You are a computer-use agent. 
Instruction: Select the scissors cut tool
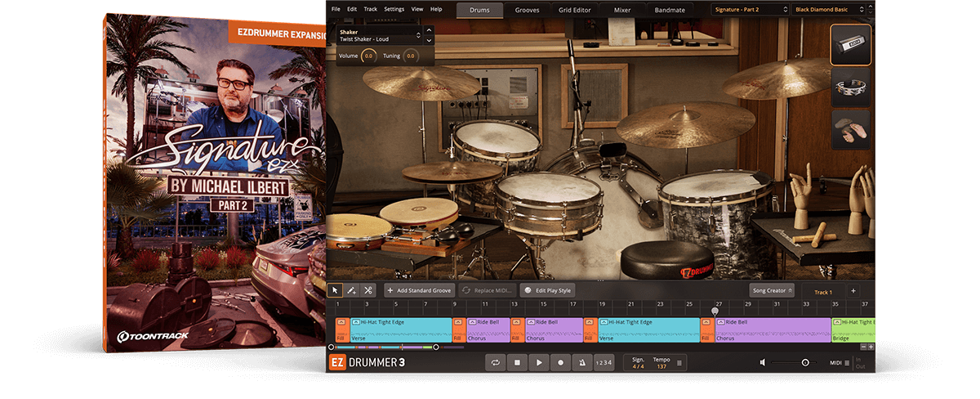pyautogui.click(x=368, y=290)
